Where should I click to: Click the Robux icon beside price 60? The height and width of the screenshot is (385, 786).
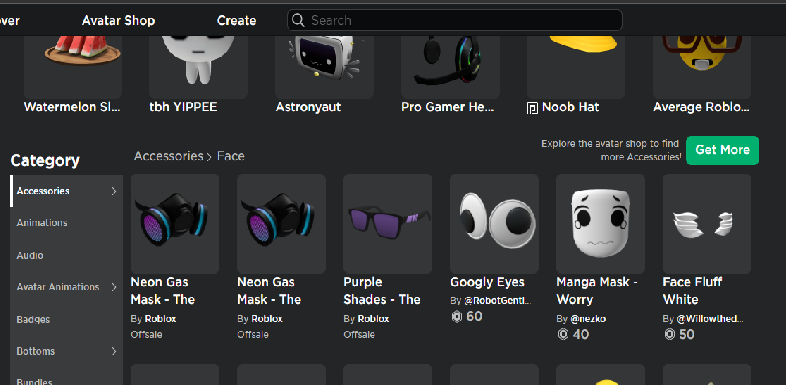tap(456, 316)
